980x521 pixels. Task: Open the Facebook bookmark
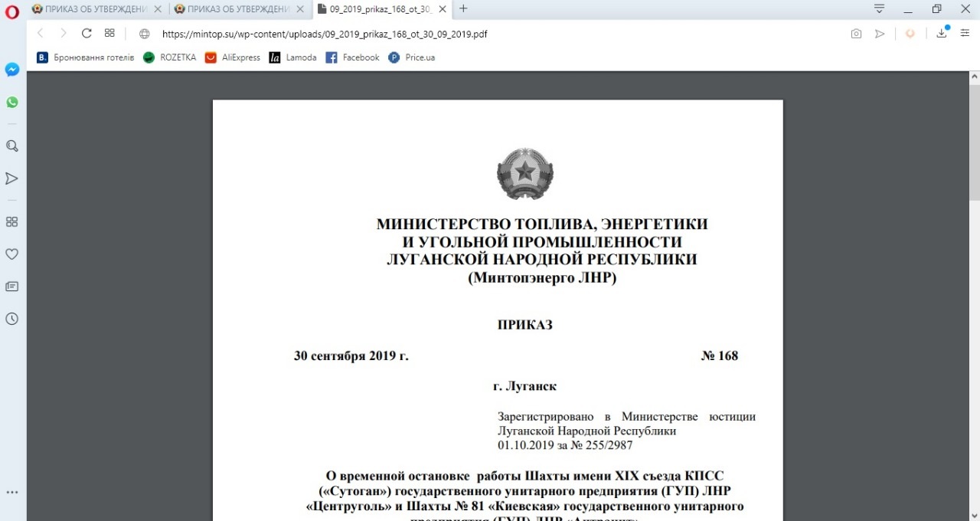(352, 57)
